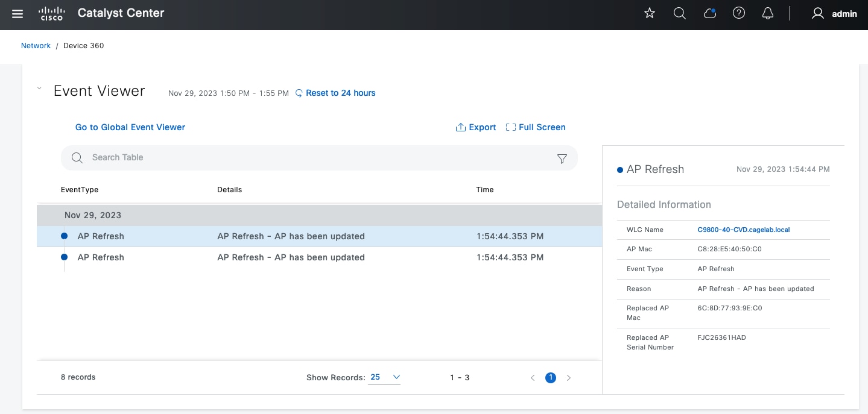View notifications via the bell icon

(768, 13)
